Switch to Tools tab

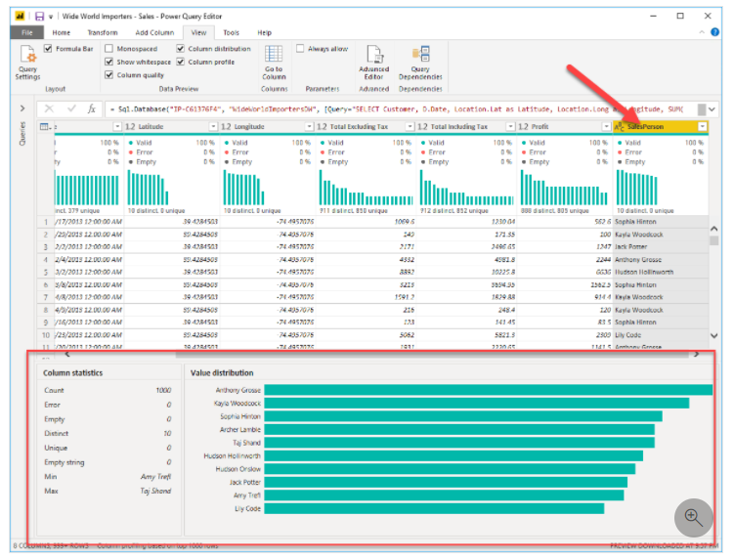232,32
